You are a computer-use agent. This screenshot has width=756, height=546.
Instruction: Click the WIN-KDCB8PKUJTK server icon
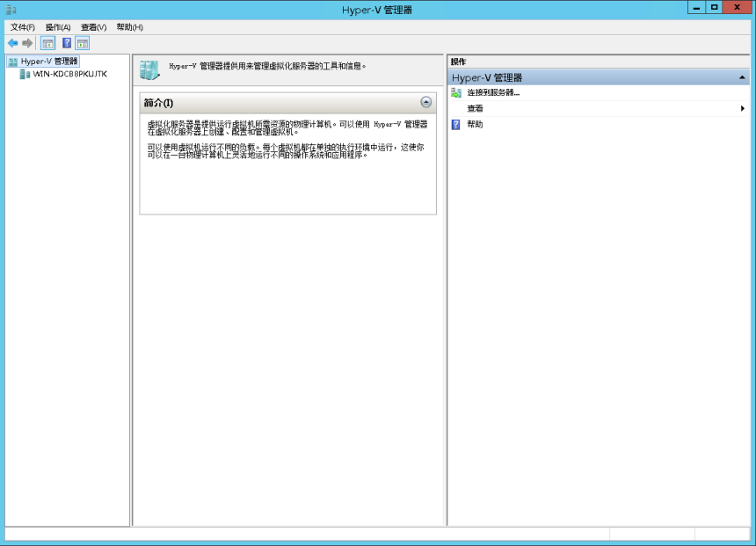(x=25, y=74)
